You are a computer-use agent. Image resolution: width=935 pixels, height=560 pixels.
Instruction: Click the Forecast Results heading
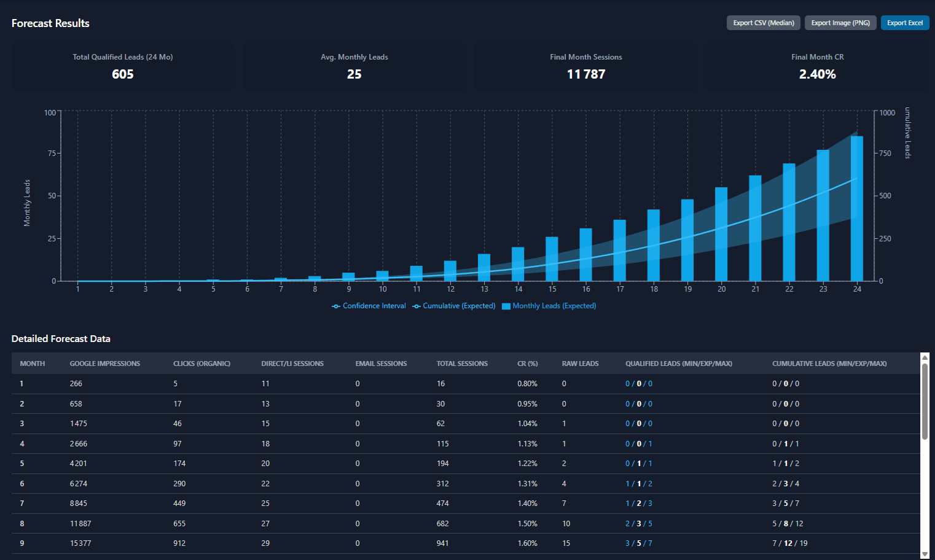click(50, 23)
